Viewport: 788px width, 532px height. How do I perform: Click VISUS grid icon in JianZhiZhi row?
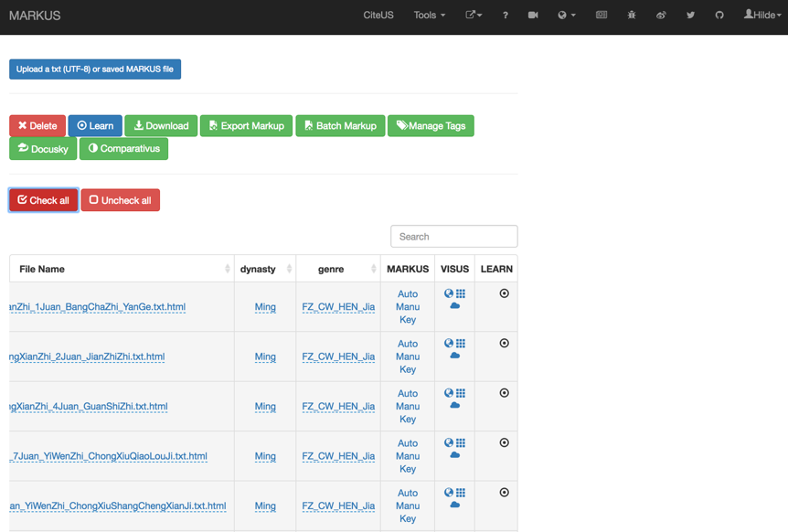(x=461, y=343)
